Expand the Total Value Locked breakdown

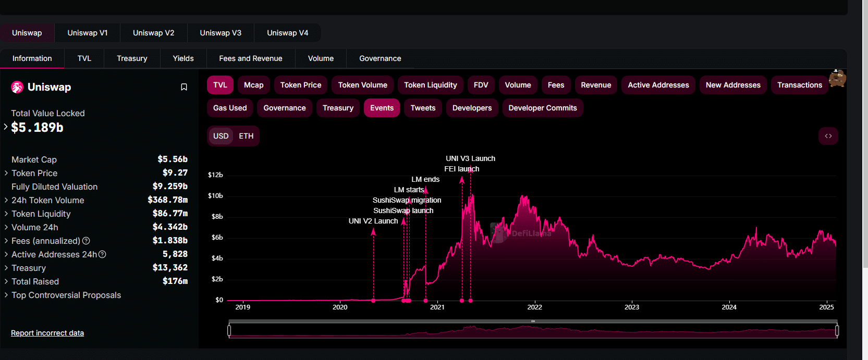click(6, 127)
